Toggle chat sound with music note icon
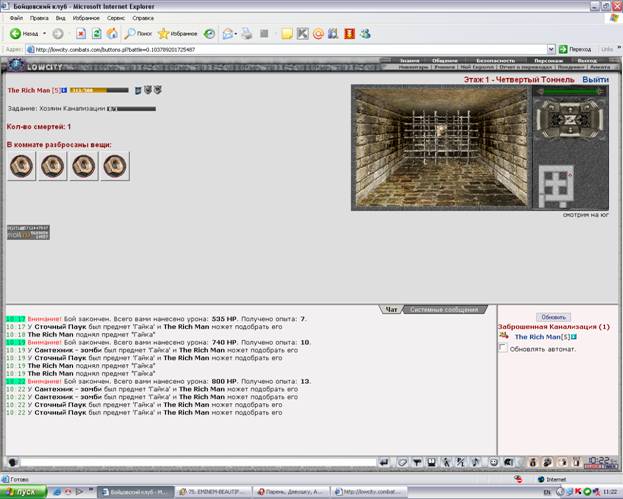Screen dimensions: 623x499 click(475, 462)
